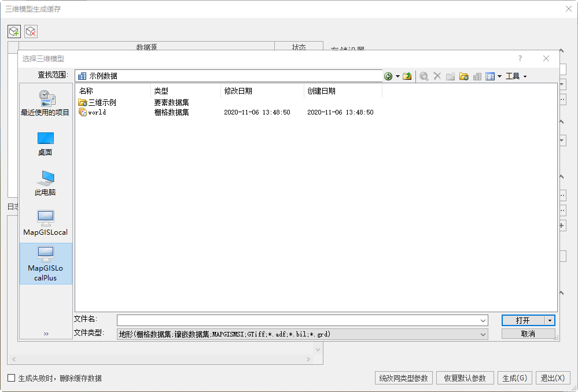Expand the 文件类型 dropdown
Viewport: 578px width, 392px height.
pyautogui.click(x=483, y=334)
